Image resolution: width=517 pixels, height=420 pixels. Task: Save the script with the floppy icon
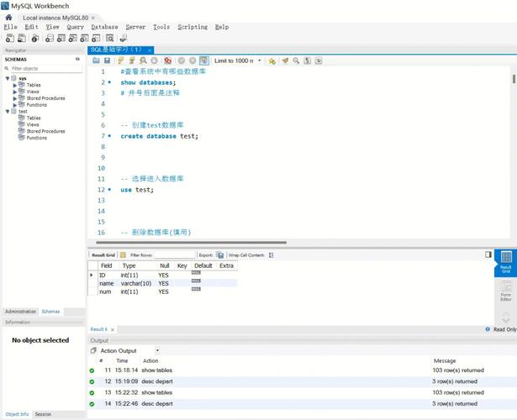[x=107, y=60]
